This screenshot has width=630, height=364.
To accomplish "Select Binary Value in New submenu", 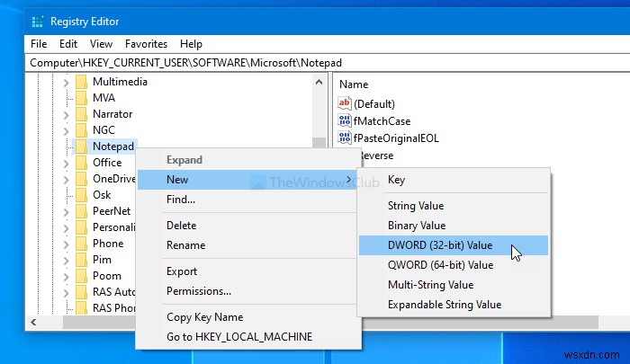I will (454, 226).
